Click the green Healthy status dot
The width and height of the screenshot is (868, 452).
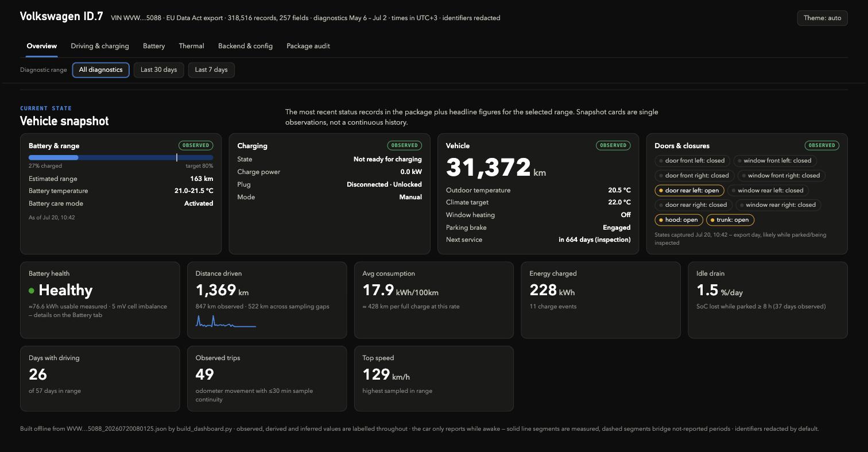coord(32,291)
